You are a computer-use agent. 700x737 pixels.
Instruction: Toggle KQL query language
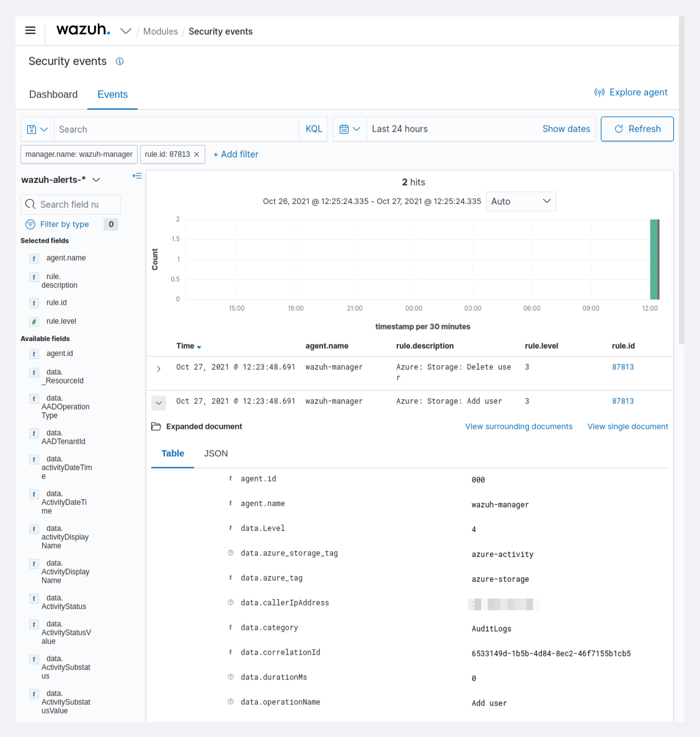click(314, 129)
